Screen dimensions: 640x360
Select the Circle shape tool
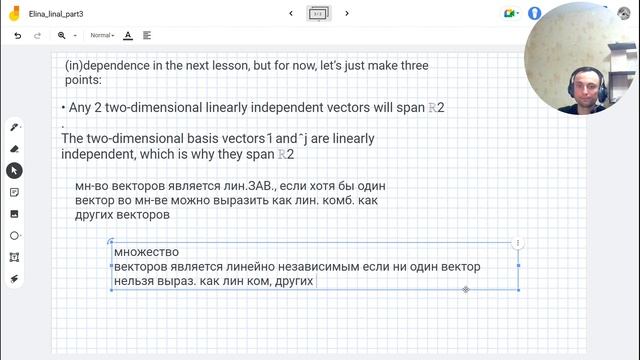tap(14, 236)
